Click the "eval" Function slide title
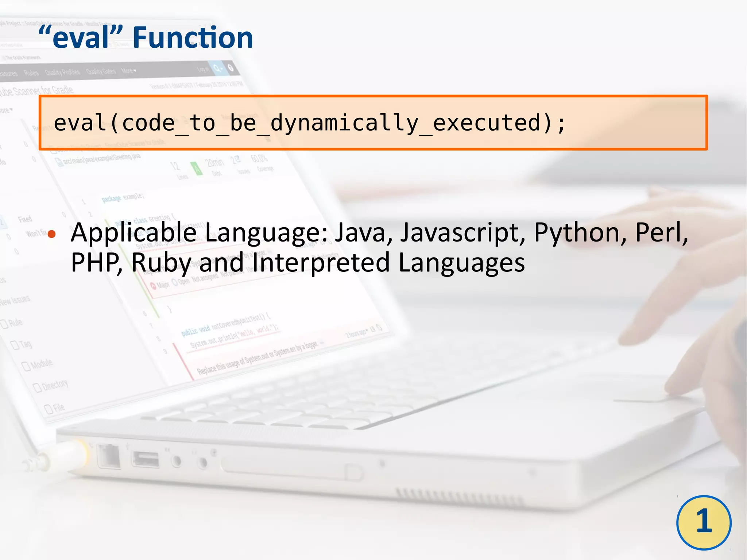 [146, 38]
